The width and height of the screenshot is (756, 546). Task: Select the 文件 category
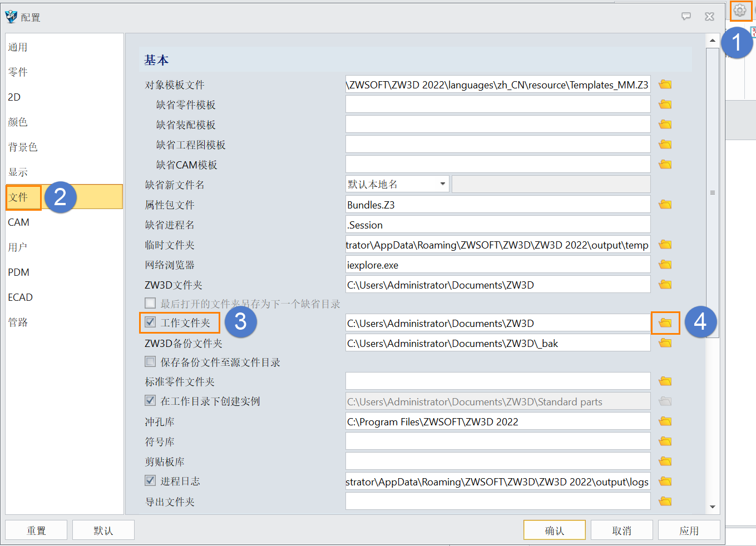point(65,197)
